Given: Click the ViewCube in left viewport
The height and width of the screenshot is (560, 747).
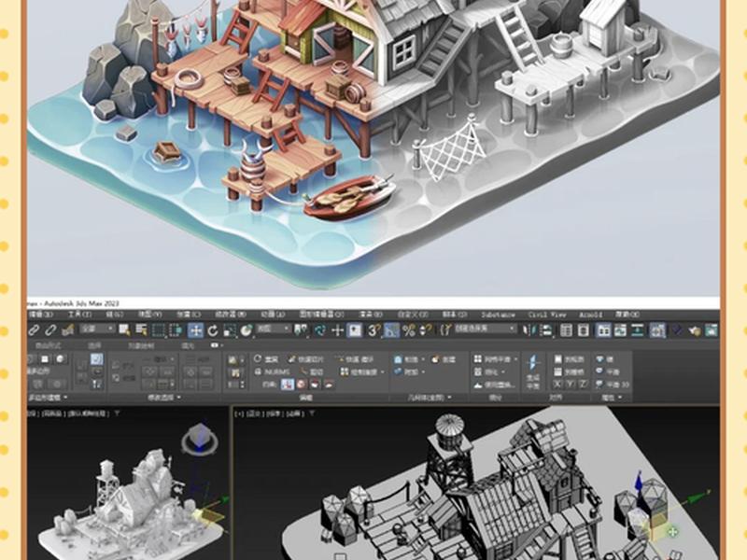Looking at the screenshot, I should pos(200,439).
